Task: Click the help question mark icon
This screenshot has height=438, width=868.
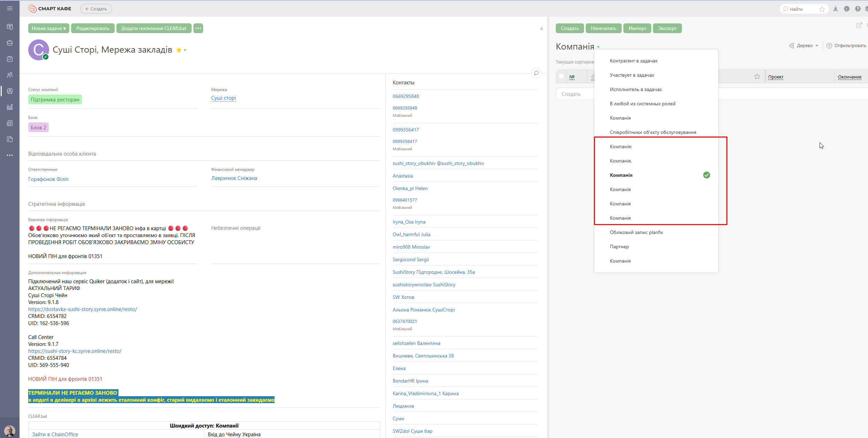Action: [x=858, y=9]
